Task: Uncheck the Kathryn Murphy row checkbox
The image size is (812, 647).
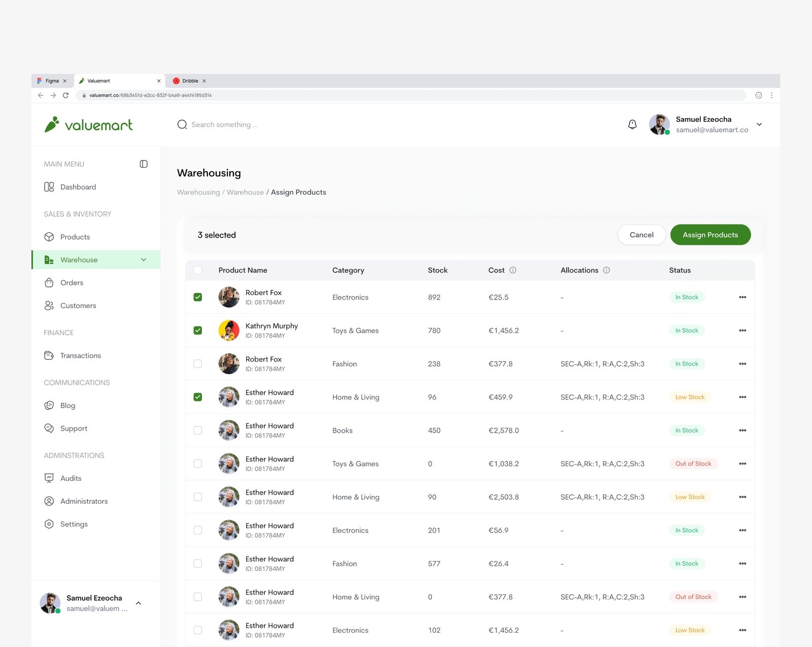Action: [198, 331]
